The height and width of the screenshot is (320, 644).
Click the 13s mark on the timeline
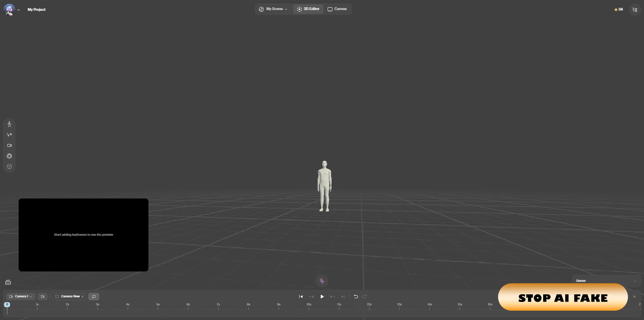click(399, 304)
